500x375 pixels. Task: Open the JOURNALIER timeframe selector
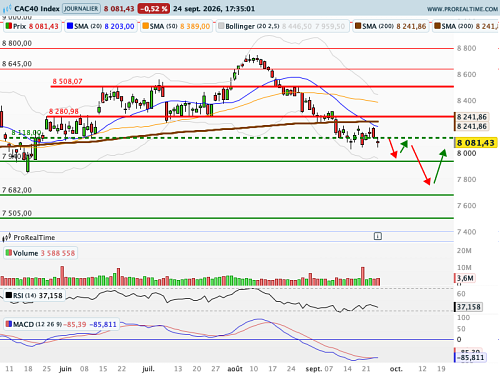point(81,9)
